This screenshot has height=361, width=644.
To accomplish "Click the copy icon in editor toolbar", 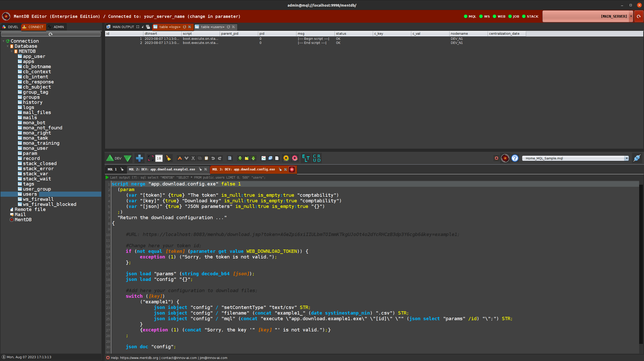I will (x=200, y=158).
